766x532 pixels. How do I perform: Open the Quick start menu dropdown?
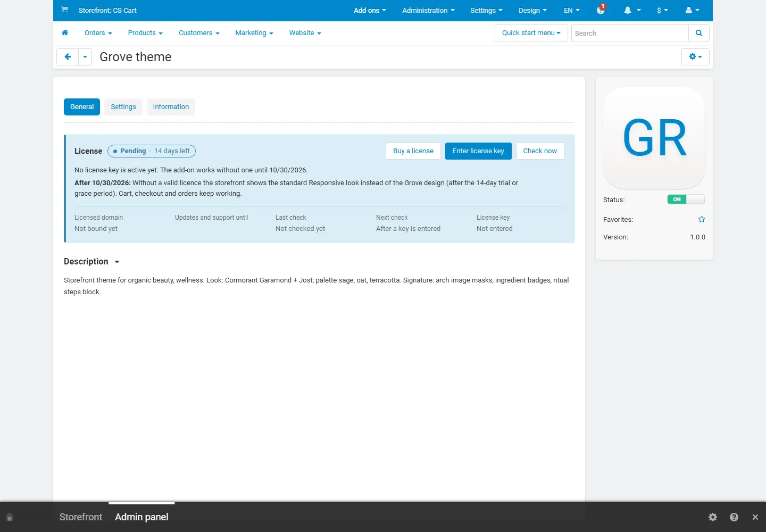(531, 33)
